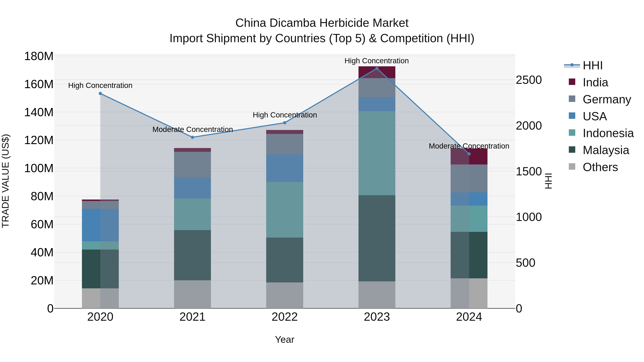Viewport: 644px width, 362px height.
Task: Click the 2021 Malaysia bar segment
Action: (x=192, y=255)
